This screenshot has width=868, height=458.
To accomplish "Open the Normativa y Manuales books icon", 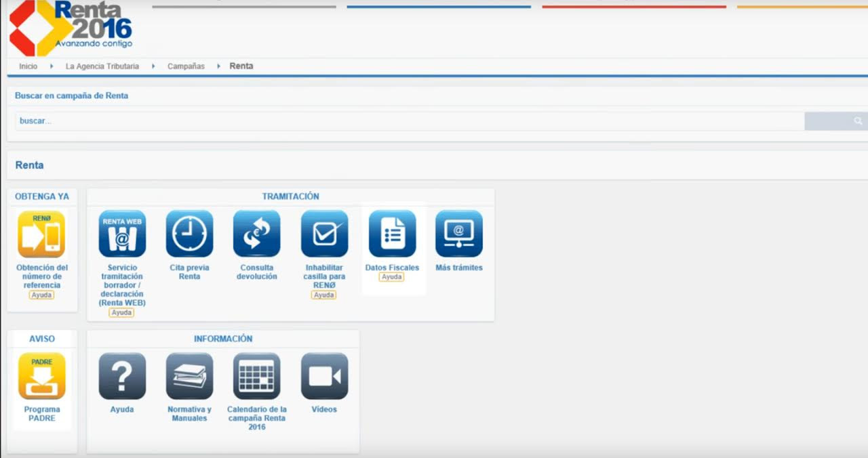I will [189, 376].
